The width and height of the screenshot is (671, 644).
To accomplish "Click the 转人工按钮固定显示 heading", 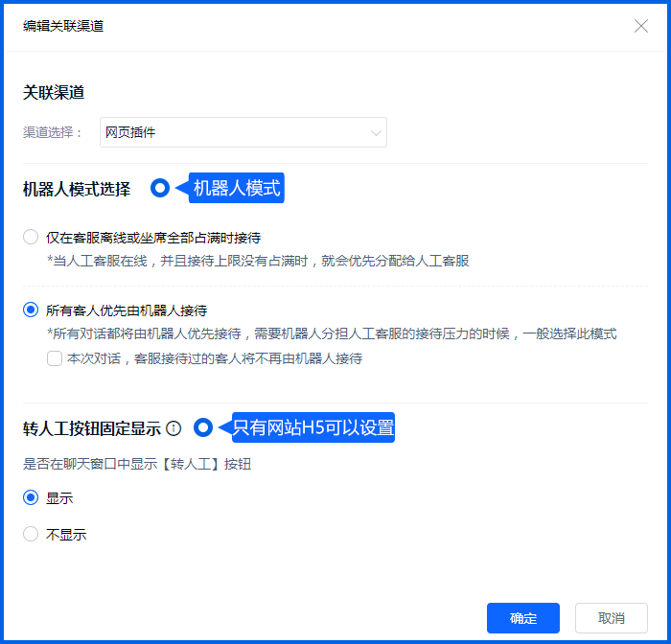I will pos(92,428).
